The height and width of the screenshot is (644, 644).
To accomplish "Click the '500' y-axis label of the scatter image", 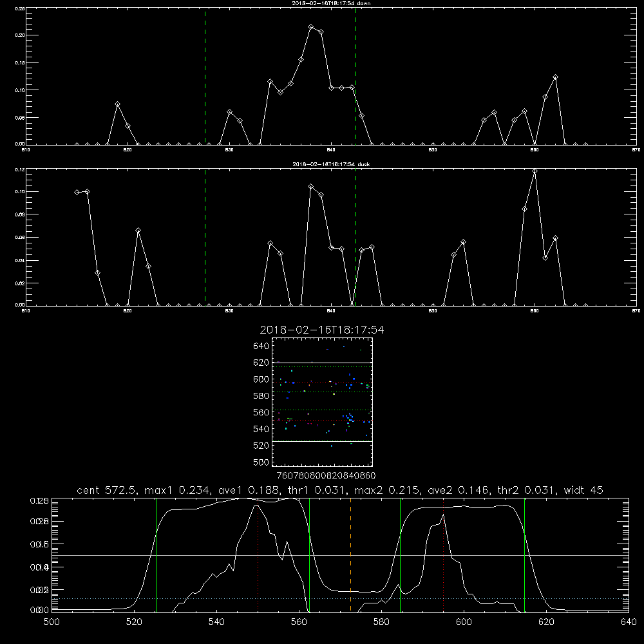I will (x=261, y=462).
